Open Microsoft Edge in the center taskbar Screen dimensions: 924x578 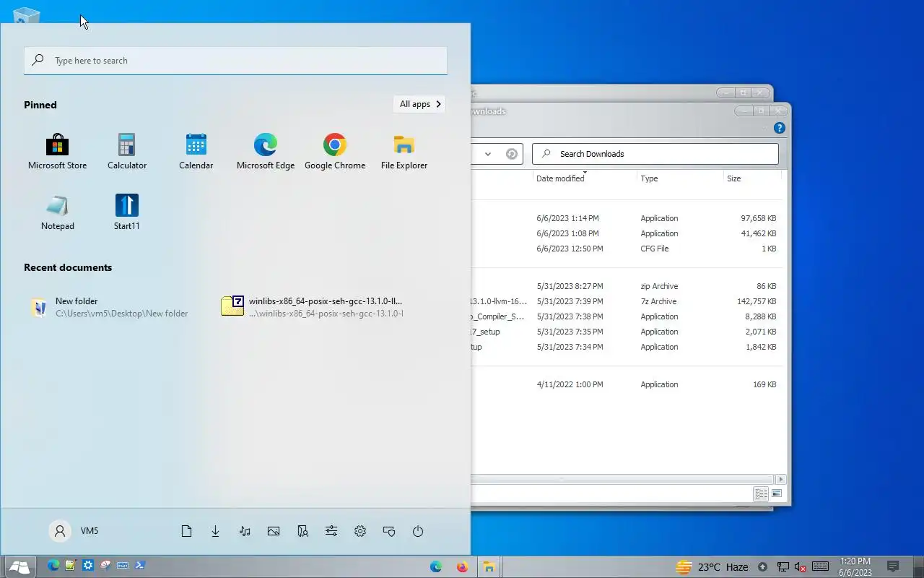436,567
